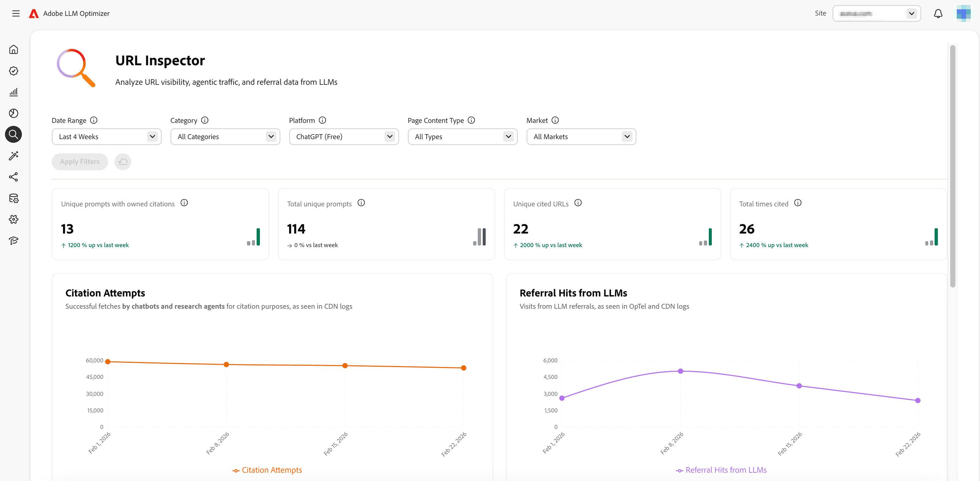Show info for Market filter
The height and width of the screenshot is (481, 980).
pos(555,121)
